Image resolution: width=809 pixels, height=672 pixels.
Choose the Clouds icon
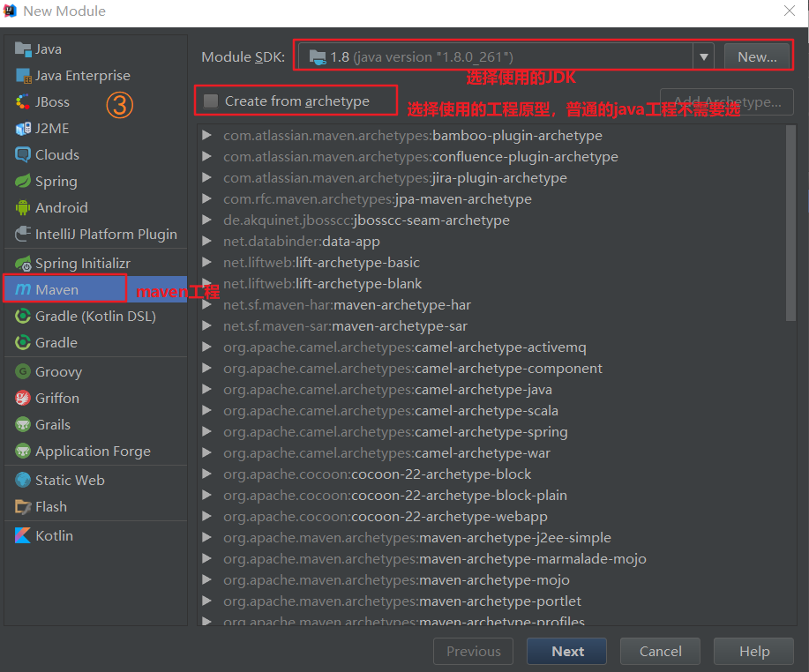tap(23, 154)
